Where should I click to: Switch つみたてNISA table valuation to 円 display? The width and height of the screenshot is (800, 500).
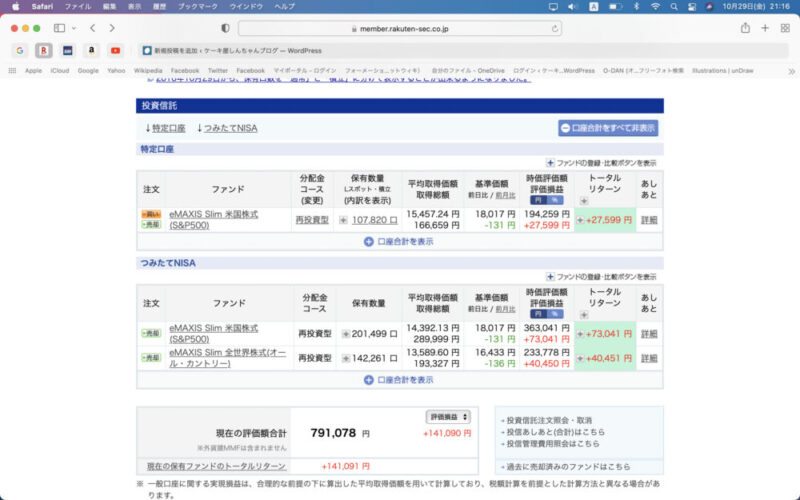point(538,314)
